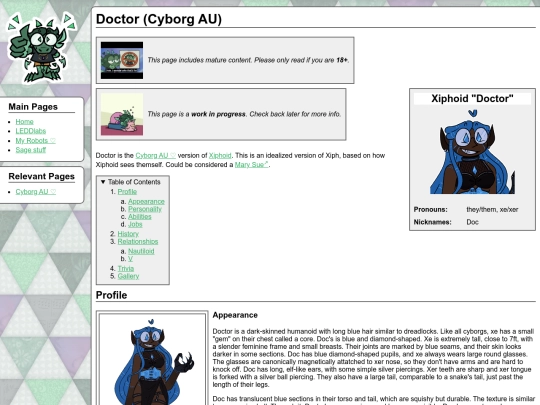The image size is (540, 405).
Task: Go to the LEDDlabs page
Action: pyautogui.click(x=31, y=131)
